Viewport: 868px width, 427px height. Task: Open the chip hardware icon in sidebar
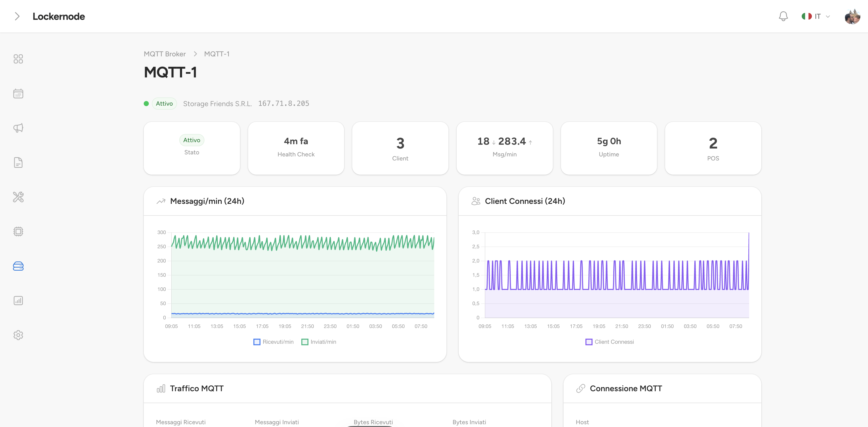tap(18, 232)
